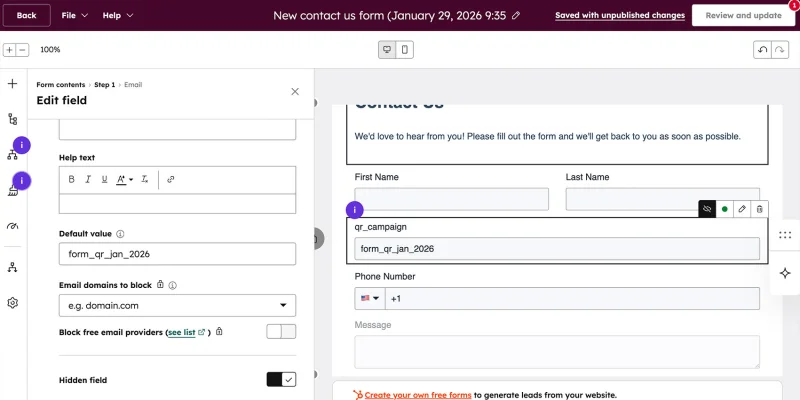
Task: Click the six-dot grid handle on right edge
Action: point(785,235)
